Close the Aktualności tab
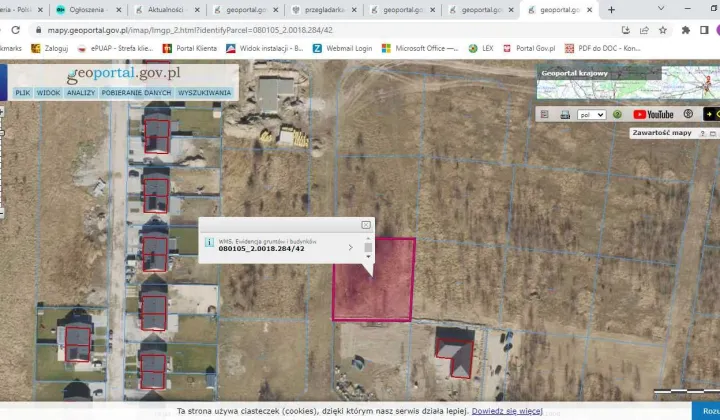Image resolution: width=720 pixels, height=420 pixels. tap(197, 10)
